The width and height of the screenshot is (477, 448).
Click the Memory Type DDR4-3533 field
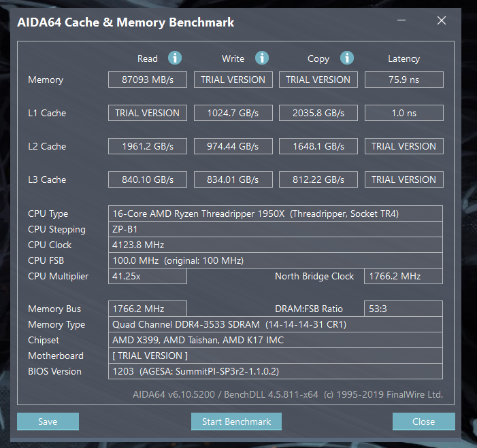(x=276, y=324)
